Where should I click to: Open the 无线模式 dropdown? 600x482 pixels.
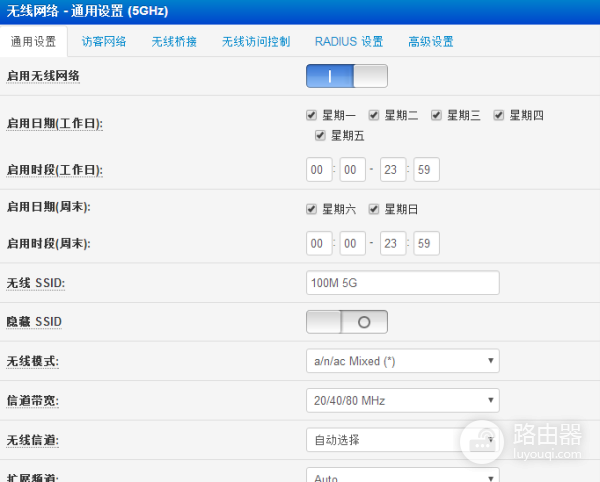[402, 361]
